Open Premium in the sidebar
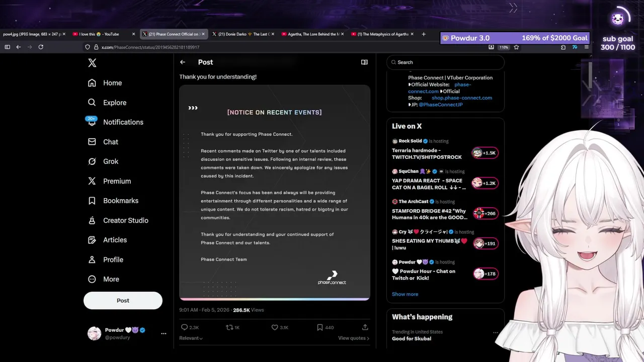The width and height of the screenshot is (644, 362). point(109,181)
